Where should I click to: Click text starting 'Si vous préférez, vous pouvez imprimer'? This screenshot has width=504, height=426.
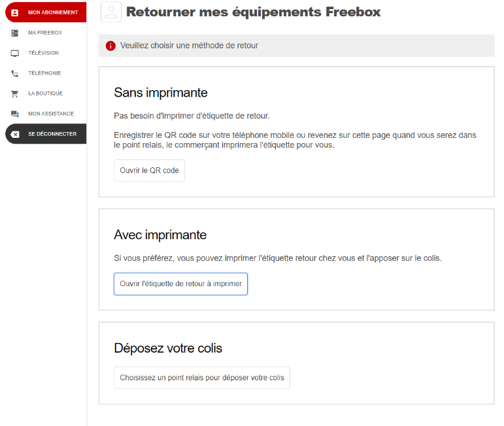click(278, 258)
